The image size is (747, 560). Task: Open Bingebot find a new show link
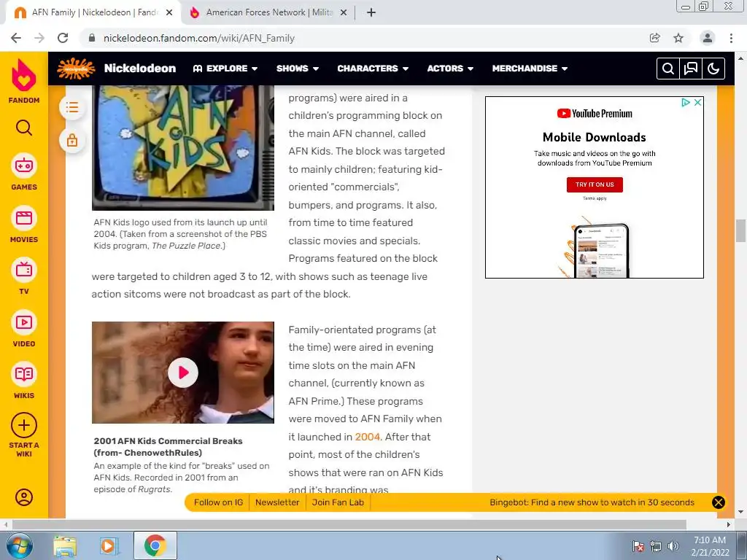[x=592, y=502]
